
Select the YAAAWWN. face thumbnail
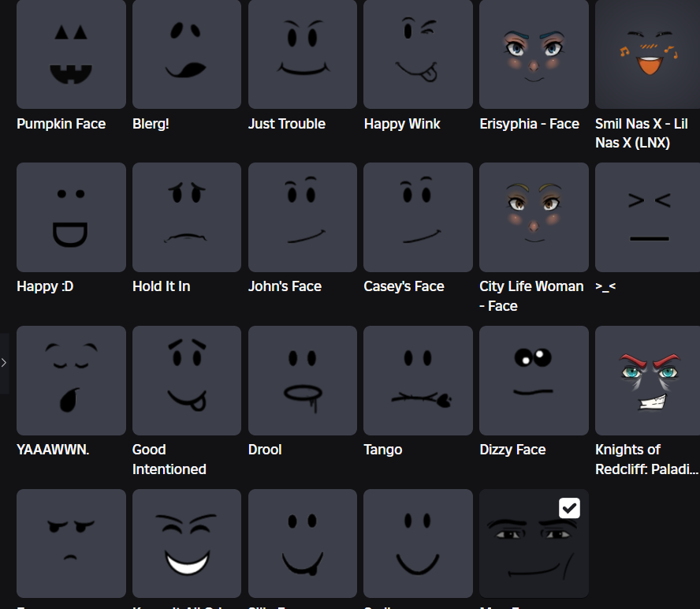pos(70,380)
